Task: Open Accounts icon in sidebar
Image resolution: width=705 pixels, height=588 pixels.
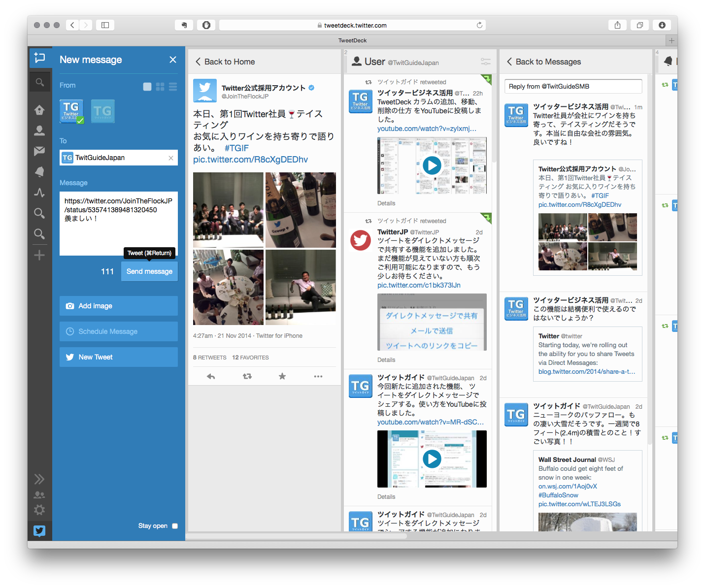Action: (39, 495)
